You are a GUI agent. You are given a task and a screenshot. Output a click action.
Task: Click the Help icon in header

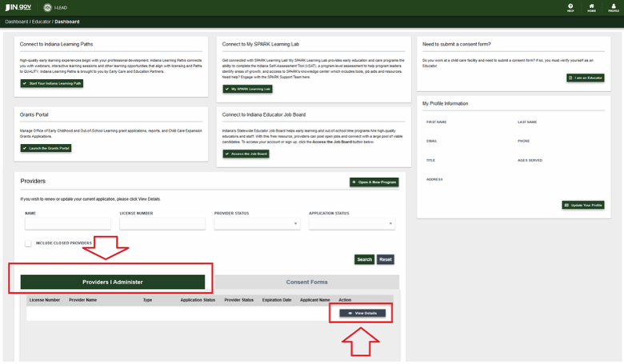coord(570,7)
